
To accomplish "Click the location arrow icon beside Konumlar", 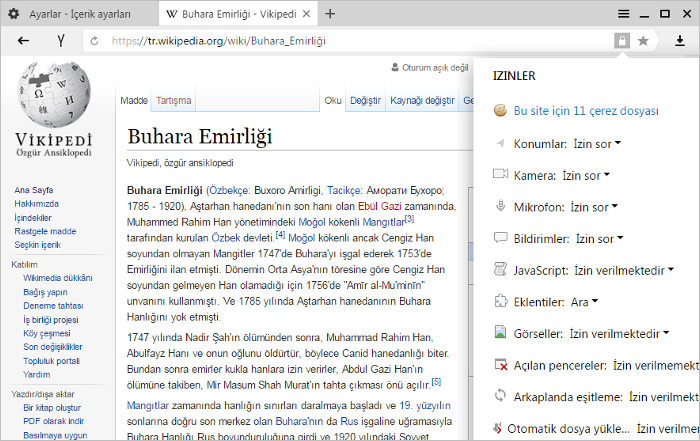I will point(500,143).
